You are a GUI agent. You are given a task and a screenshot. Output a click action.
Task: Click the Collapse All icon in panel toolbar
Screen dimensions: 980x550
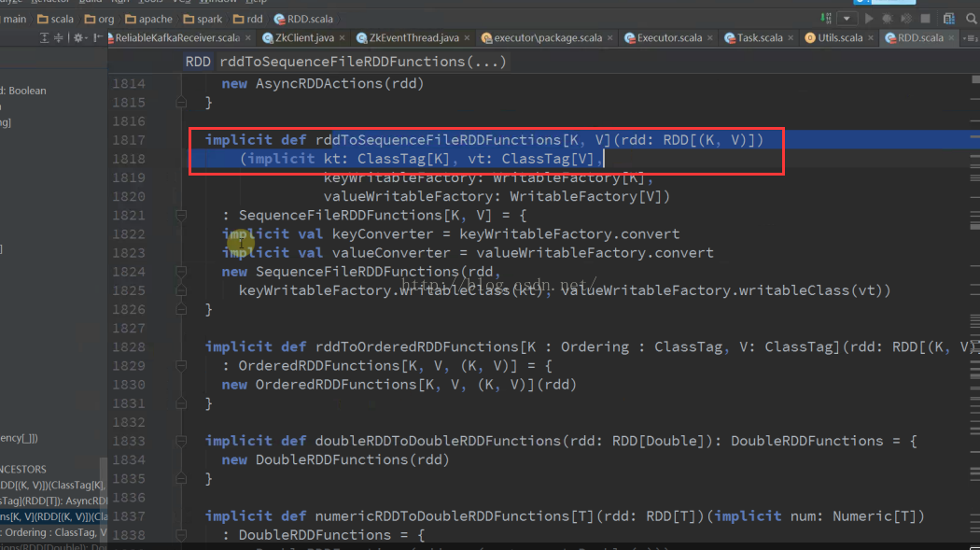[58, 38]
